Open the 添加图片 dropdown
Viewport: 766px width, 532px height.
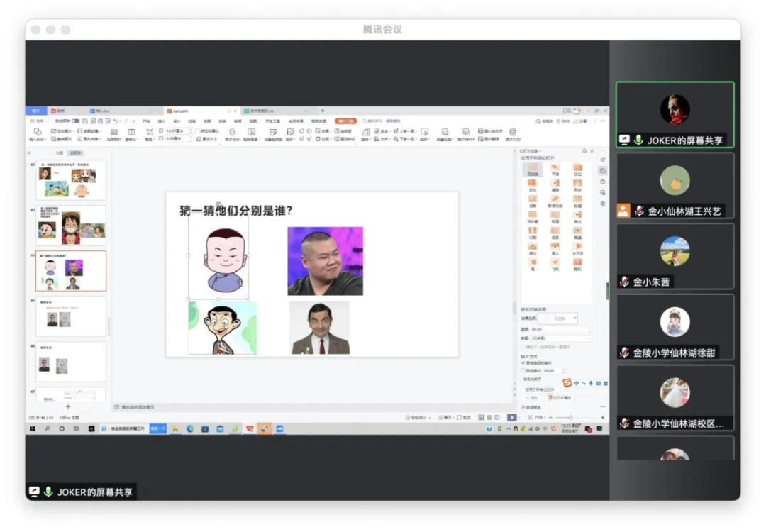(x=62, y=131)
